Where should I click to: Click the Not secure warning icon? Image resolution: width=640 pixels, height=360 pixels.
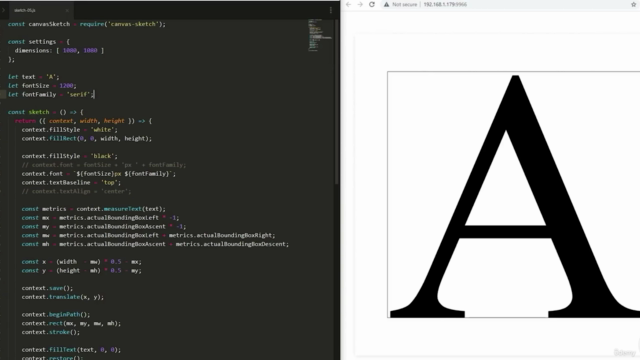coord(386,4)
